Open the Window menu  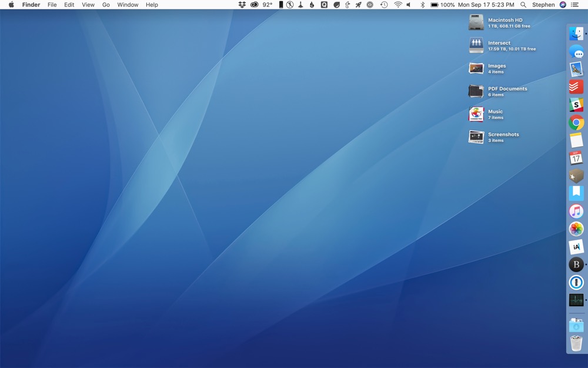point(128,5)
